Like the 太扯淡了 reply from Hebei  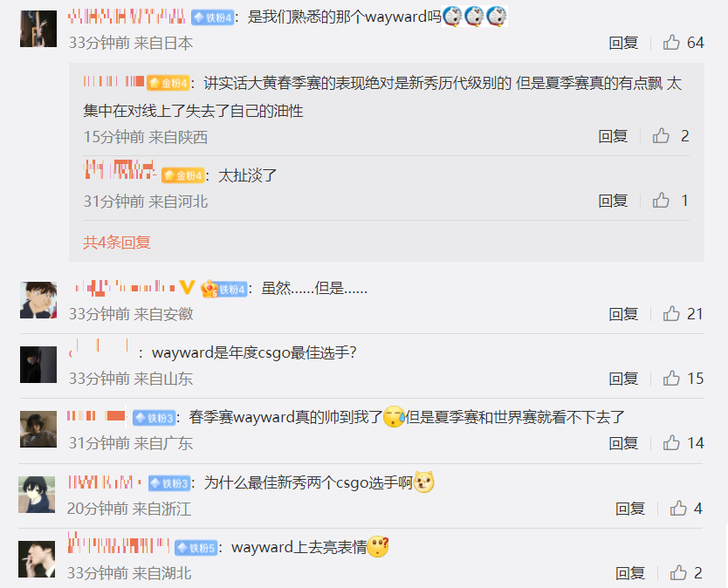point(661,201)
